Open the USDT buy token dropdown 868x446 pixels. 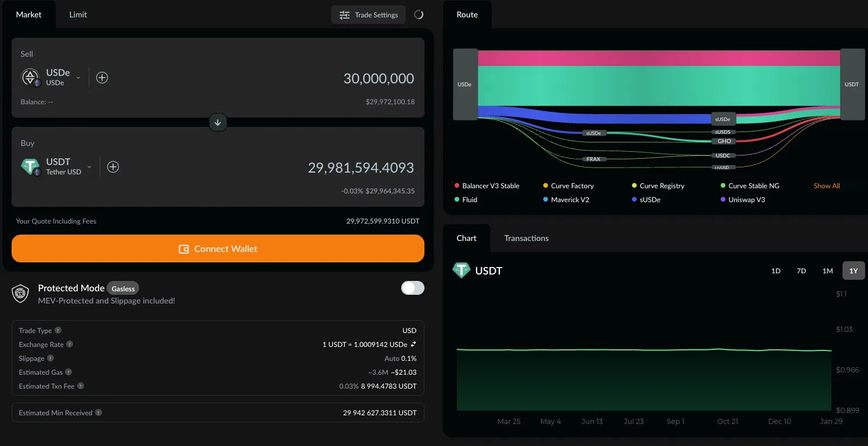point(57,167)
